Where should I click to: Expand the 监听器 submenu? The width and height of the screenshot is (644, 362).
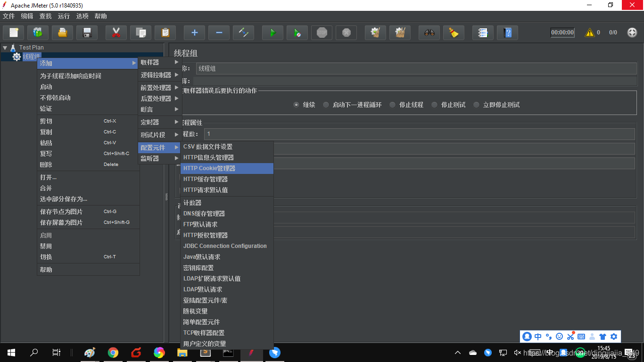pos(159,158)
